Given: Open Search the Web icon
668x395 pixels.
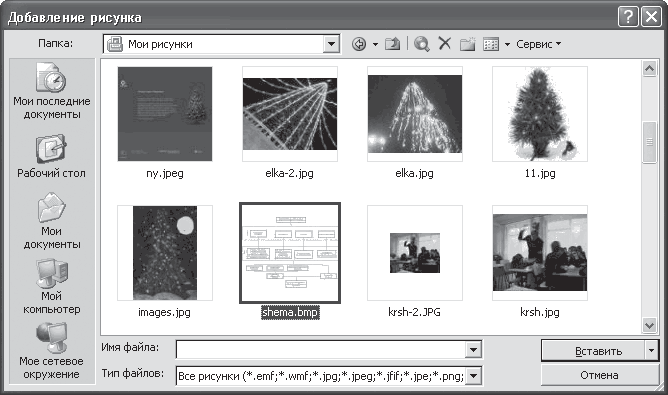Looking at the screenshot, I should 422,44.
